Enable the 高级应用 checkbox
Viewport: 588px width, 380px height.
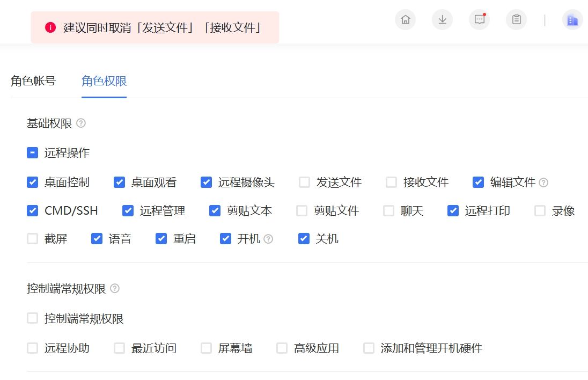point(282,348)
